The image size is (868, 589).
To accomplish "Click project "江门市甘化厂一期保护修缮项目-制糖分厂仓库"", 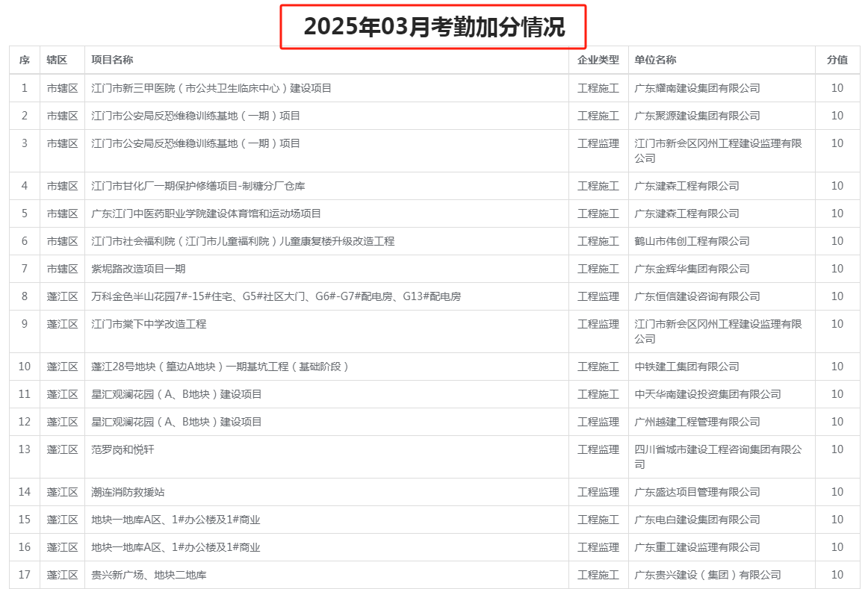I will (x=198, y=186).
